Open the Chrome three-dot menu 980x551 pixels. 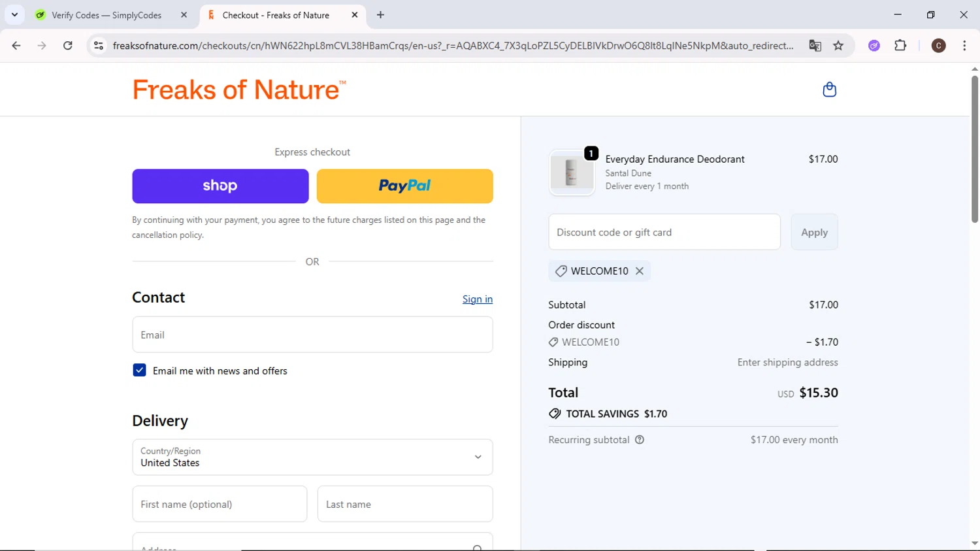(964, 46)
